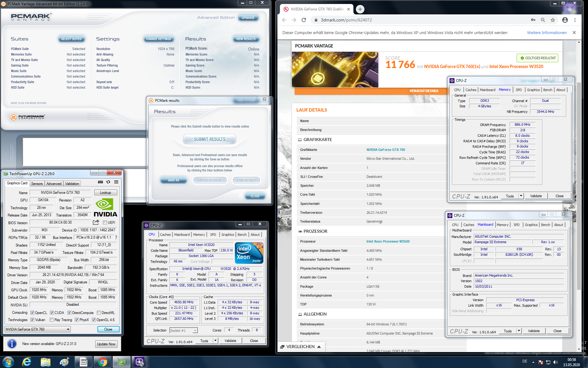
Task: Open the Chrome profile avatar icon
Action: click(x=565, y=20)
